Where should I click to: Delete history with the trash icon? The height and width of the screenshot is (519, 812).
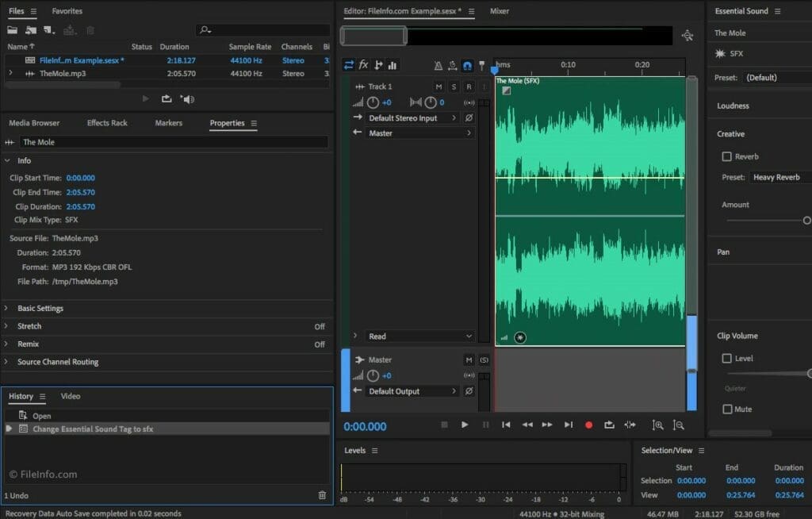[x=322, y=495]
